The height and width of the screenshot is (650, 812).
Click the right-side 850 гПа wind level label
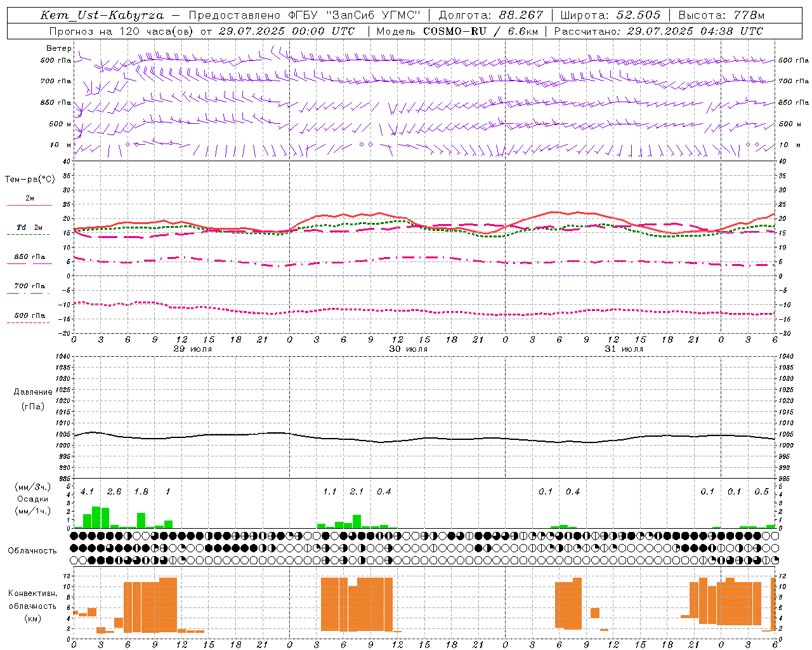click(794, 102)
